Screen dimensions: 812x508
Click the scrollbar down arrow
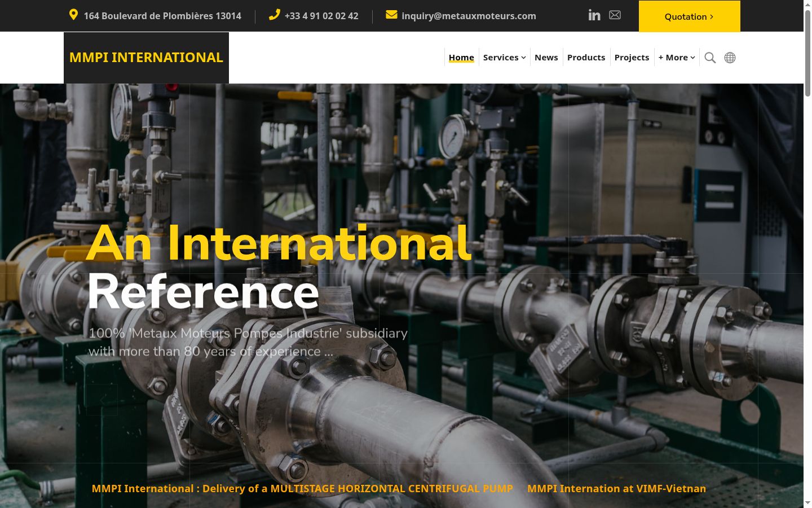click(807, 502)
